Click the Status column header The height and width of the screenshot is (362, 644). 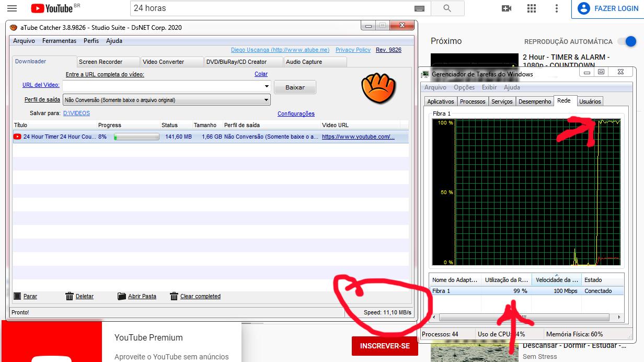(x=176, y=125)
